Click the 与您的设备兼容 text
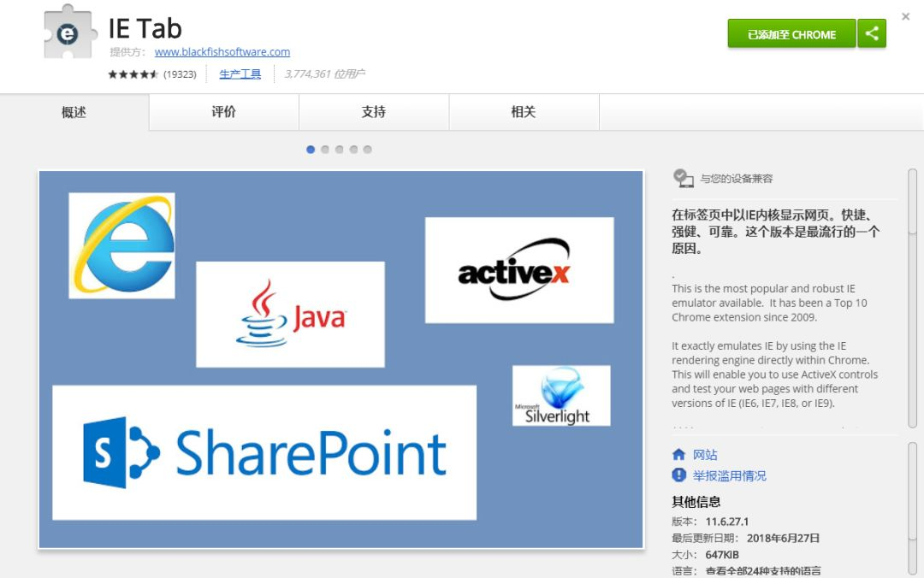 736,179
